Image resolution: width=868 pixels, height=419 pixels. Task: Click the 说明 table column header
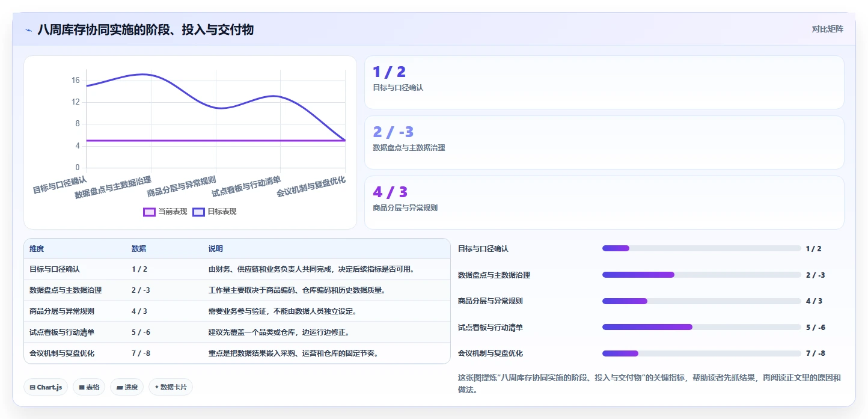pyautogui.click(x=216, y=249)
